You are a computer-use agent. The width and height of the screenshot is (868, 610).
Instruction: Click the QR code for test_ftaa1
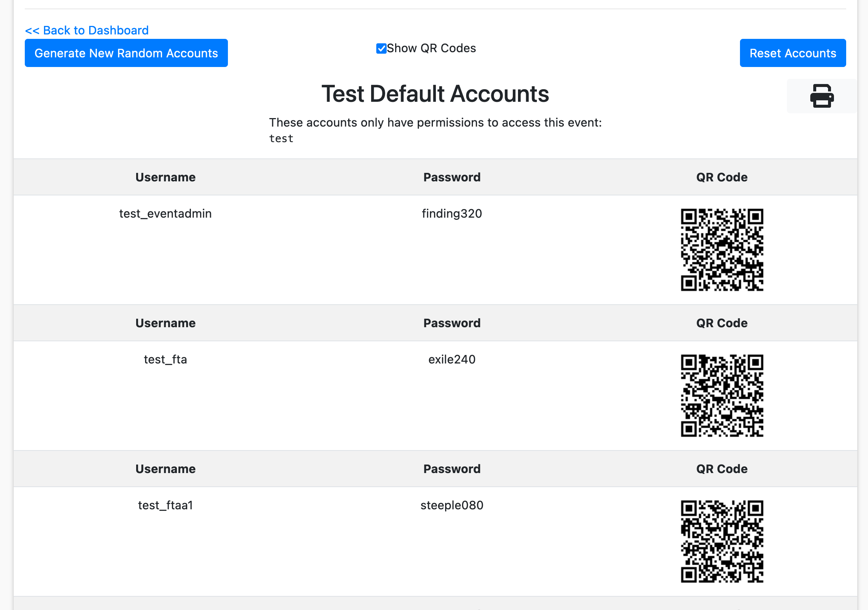tap(722, 542)
